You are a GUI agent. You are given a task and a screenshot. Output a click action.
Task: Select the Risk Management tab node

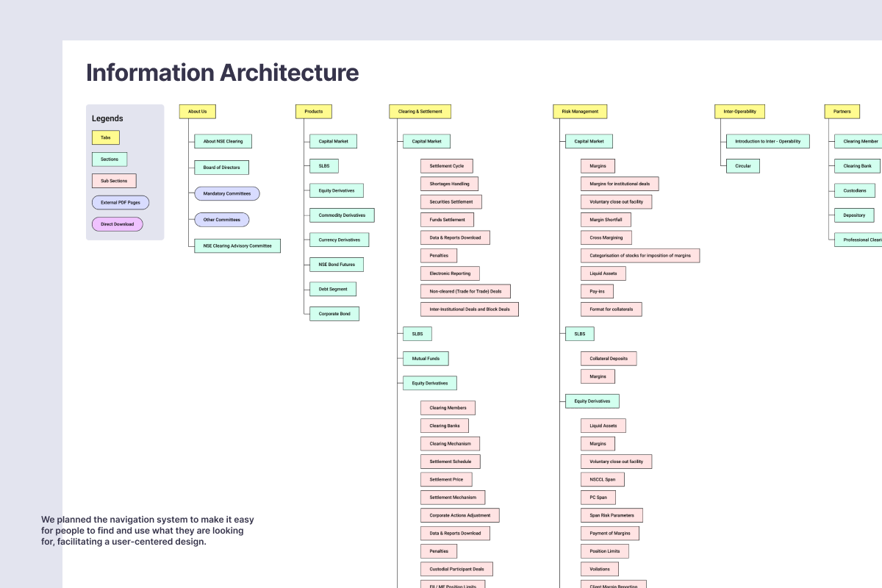click(580, 112)
